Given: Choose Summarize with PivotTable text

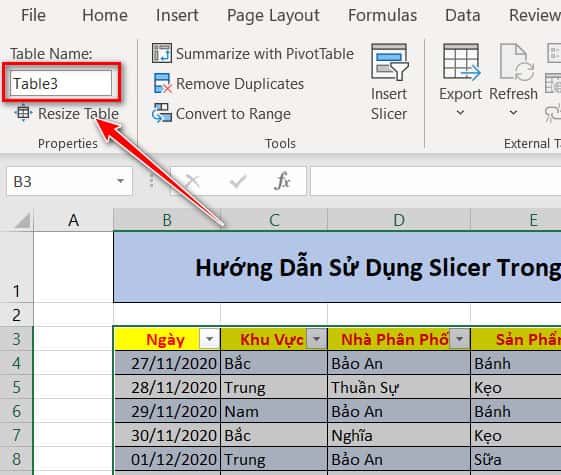Looking at the screenshot, I should pos(265,54).
